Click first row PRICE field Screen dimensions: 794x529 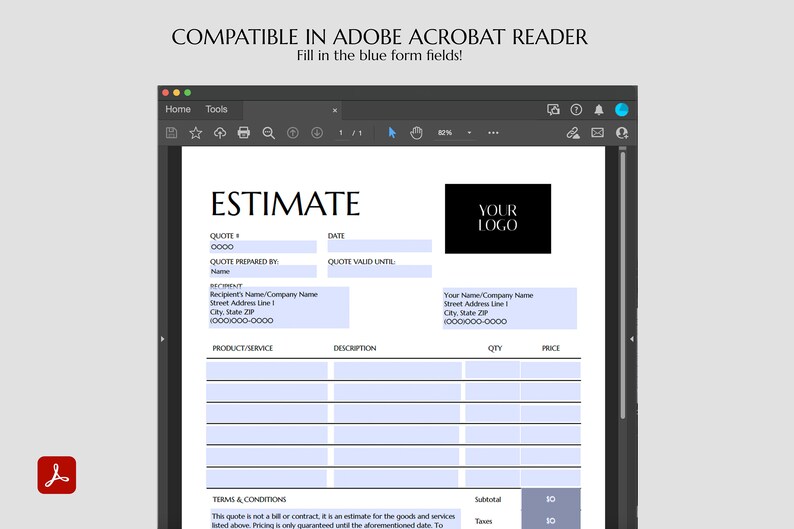coord(550,370)
